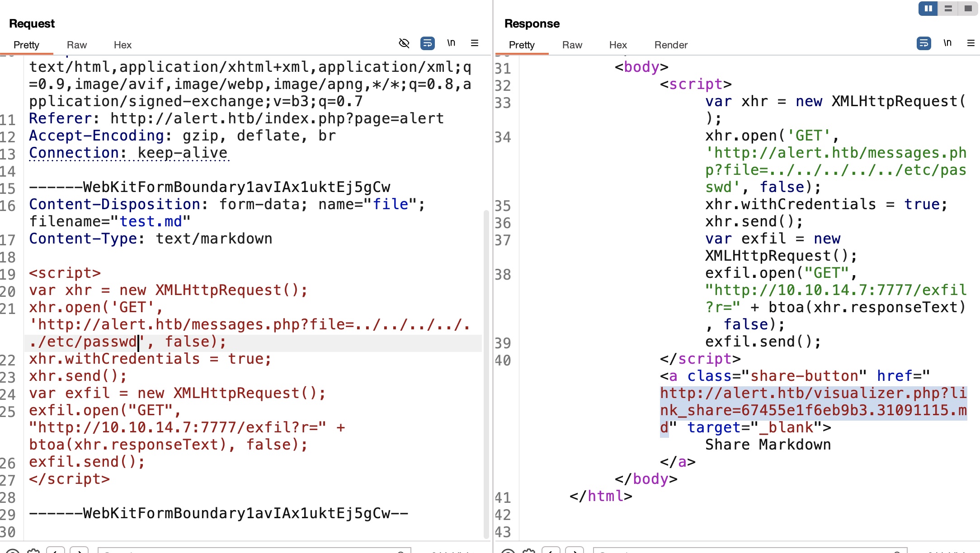
Task: Click the test.md filename in the request body
Action: pyautogui.click(x=151, y=222)
